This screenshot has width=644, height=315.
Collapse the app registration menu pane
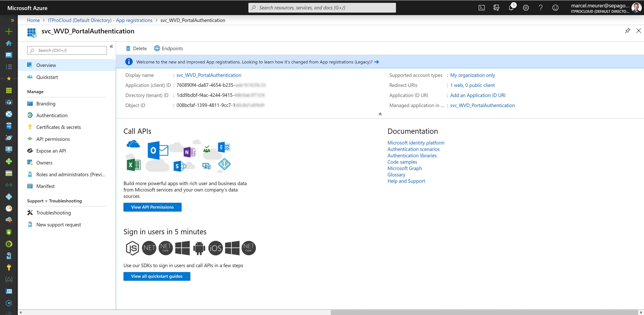coord(112,46)
